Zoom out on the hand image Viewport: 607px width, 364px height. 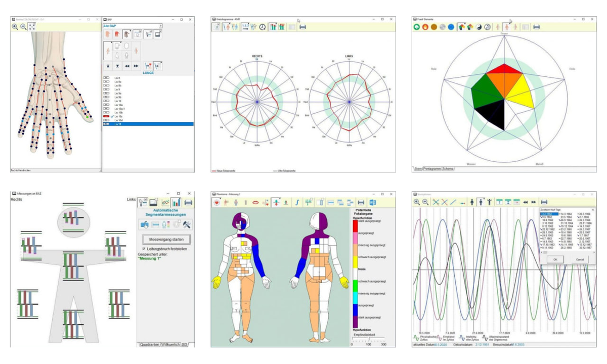click(x=23, y=27)
